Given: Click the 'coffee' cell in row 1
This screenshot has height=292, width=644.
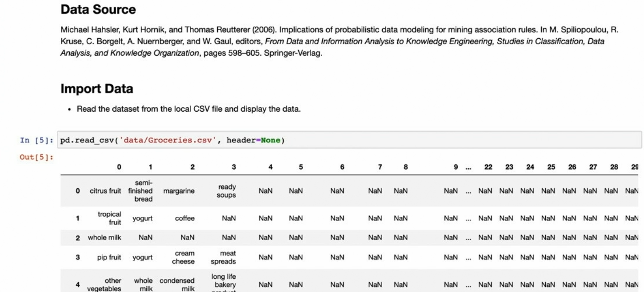Looking at the screenshot, I should coord(186,219).
